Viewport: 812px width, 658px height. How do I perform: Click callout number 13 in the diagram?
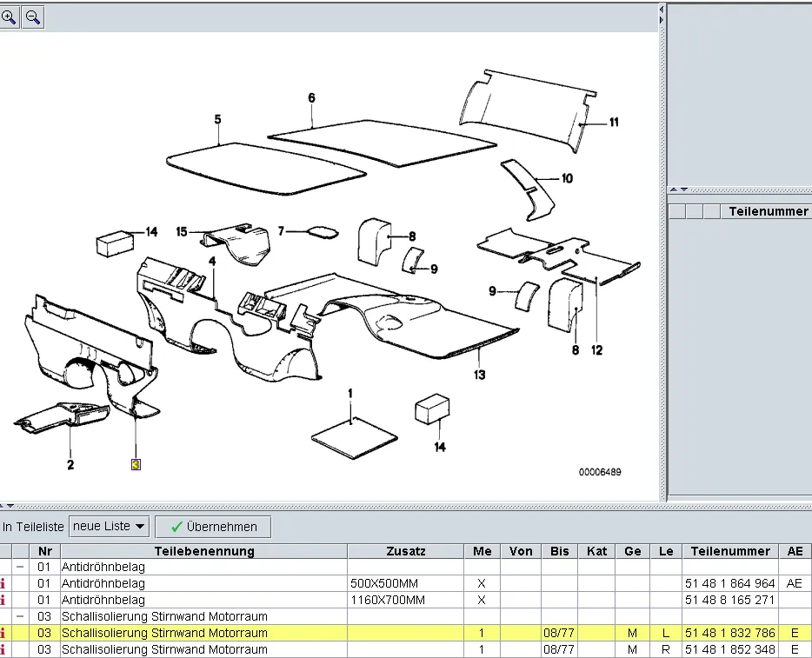click(480, 375)
